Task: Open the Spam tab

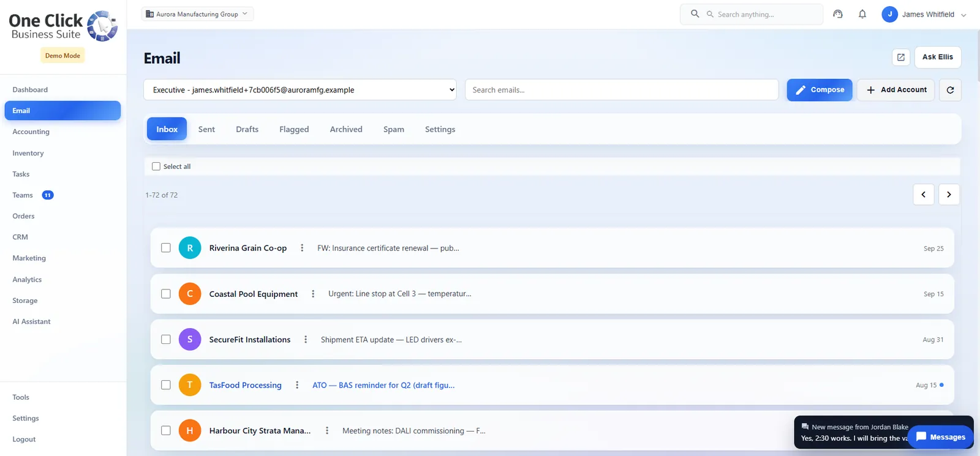Action: coord(394,129)
